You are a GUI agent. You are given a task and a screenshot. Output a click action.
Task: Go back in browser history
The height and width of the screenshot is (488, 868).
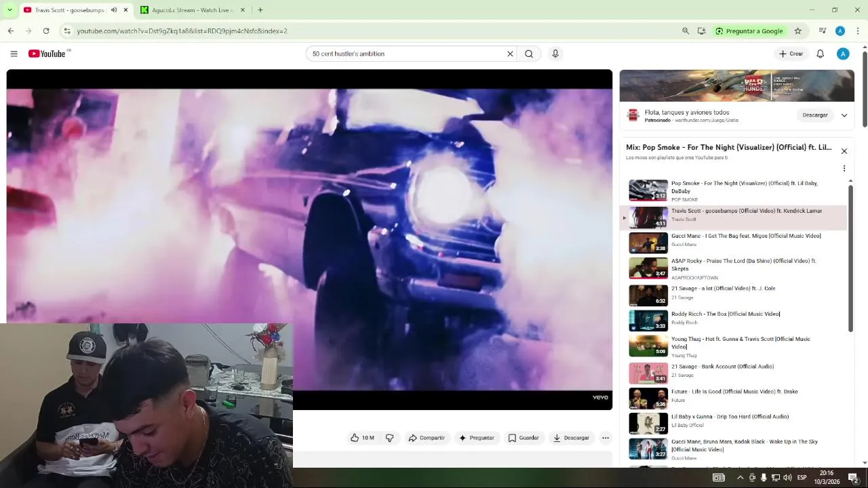tap(11, 30)
